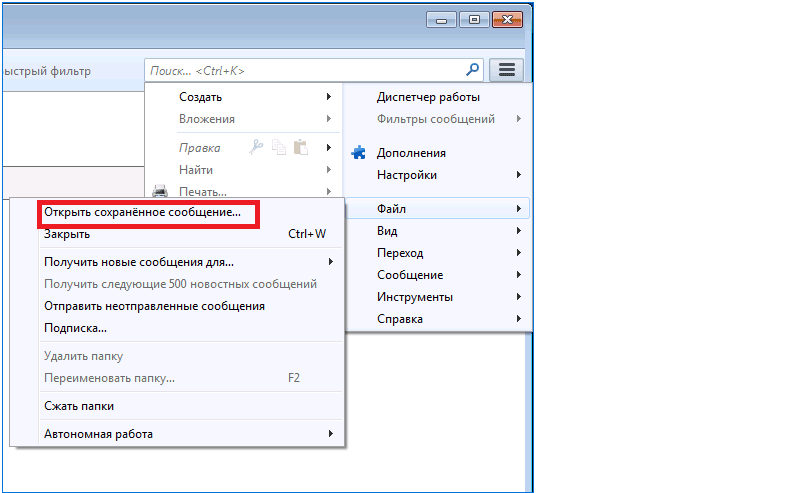Click the printer icon beside Печать
The height and width of the screenshot is (493, 800).
[x=158, y=191]
